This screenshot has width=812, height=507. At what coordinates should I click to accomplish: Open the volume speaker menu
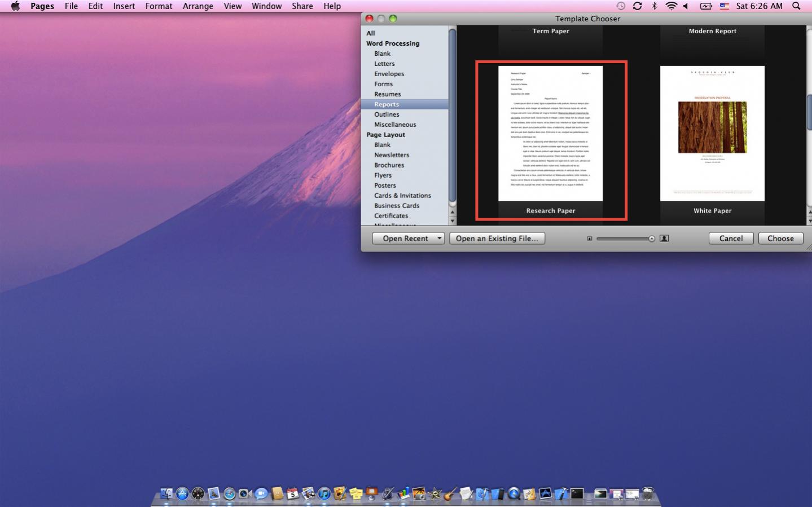[686, 6]
